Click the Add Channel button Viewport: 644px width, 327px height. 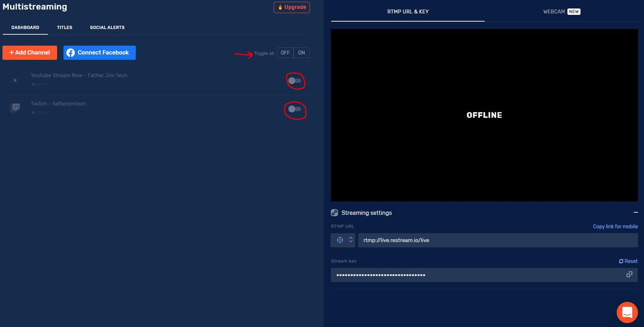click(x=30, y=53)
